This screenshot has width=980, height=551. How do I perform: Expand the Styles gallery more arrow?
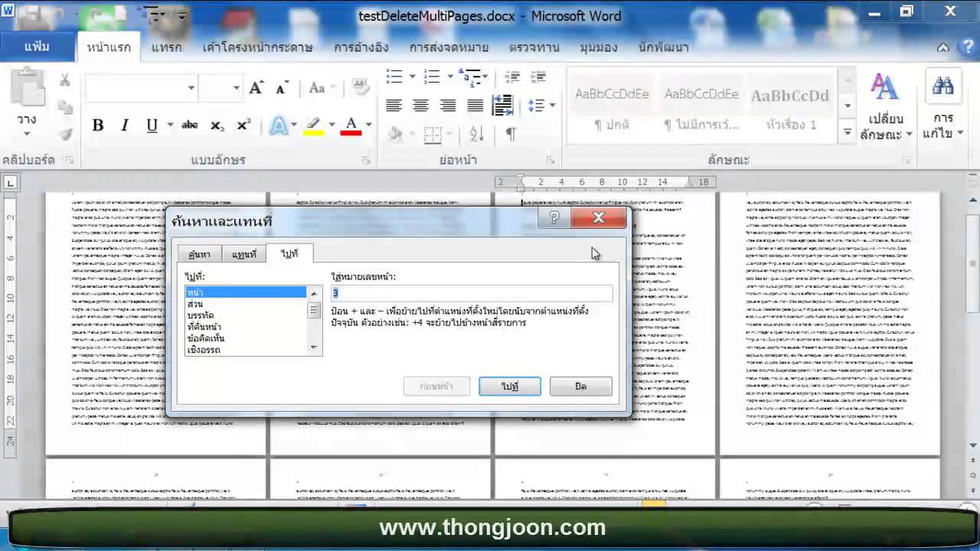847,132
